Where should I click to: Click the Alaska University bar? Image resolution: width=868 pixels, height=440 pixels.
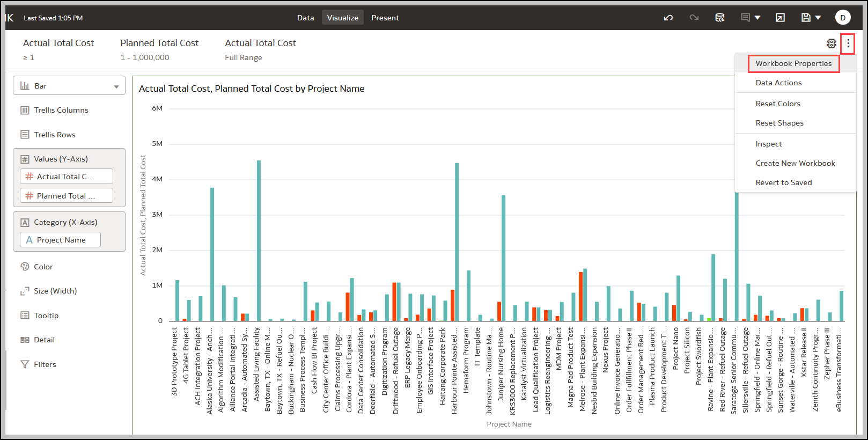212,254
